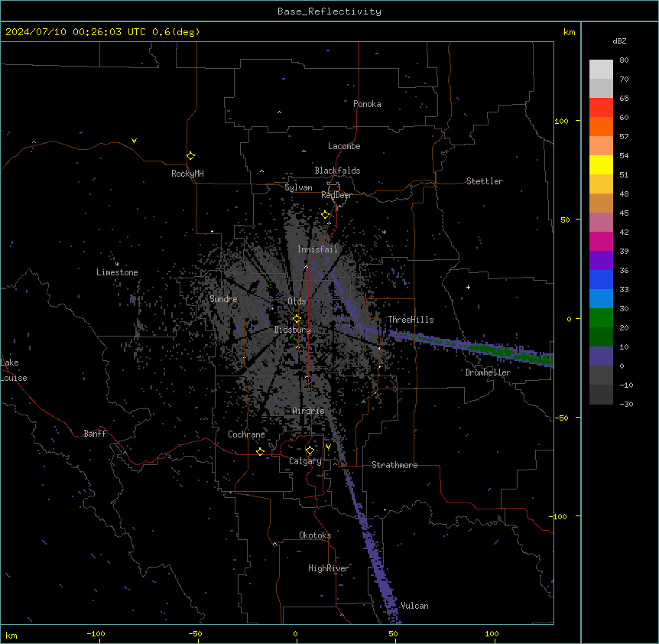
Task: Click the yellow diamond marker above RockyMH
Action: [190, 156]
